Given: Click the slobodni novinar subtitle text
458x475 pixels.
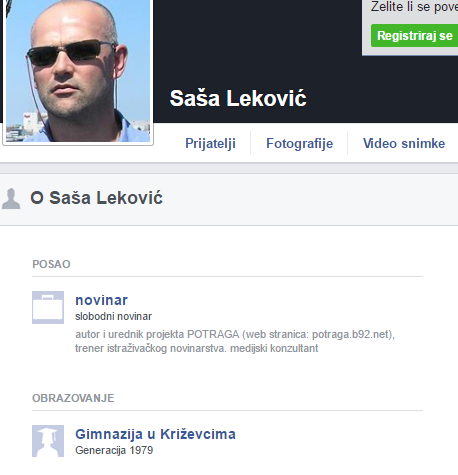Looking at the screenshot, I should (x=113, y=316).
